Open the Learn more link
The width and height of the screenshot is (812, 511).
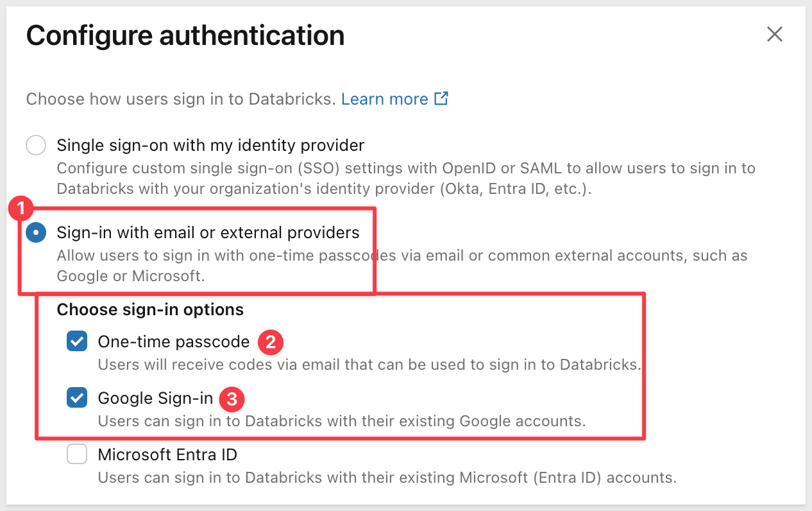click(x=384, y=99)
